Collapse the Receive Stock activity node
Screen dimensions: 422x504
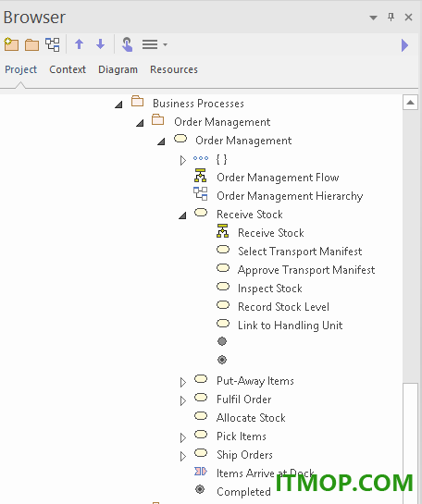[182, 215]
